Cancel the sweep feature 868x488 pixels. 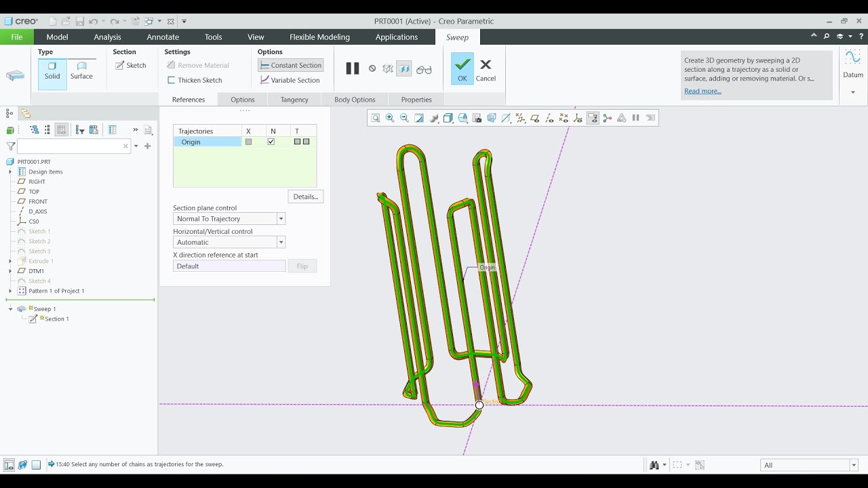tap(486, 68)
